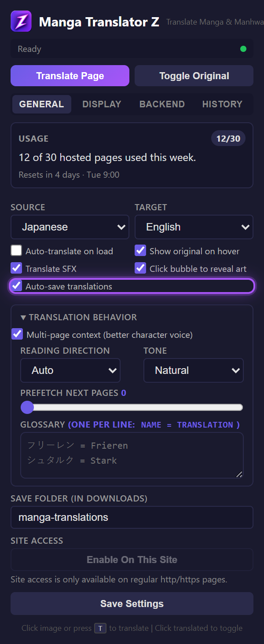Change the Target language from English

point(194,227)
